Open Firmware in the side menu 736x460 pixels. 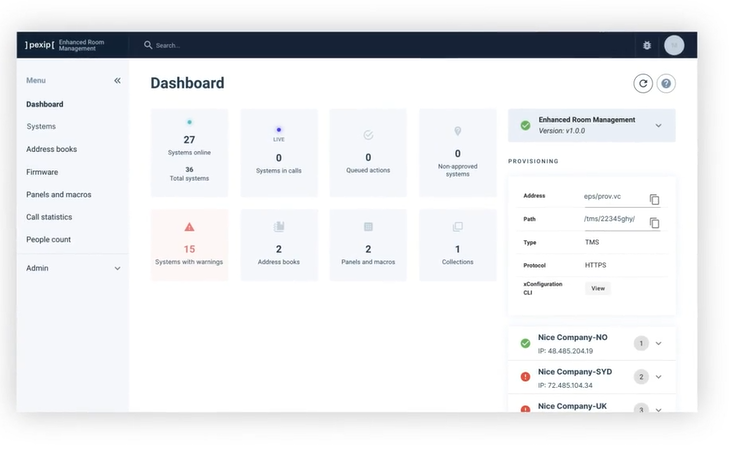tap(42, 172)
